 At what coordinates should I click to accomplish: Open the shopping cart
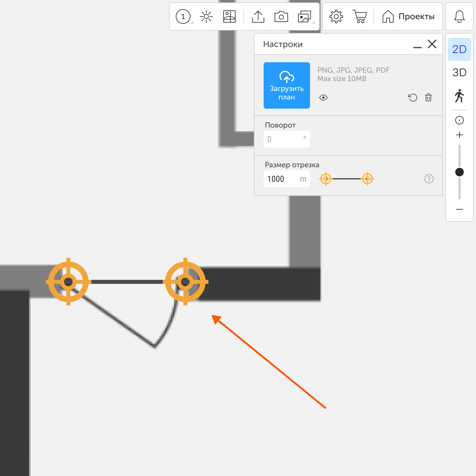pyautogui.click(x=360, y=16)
